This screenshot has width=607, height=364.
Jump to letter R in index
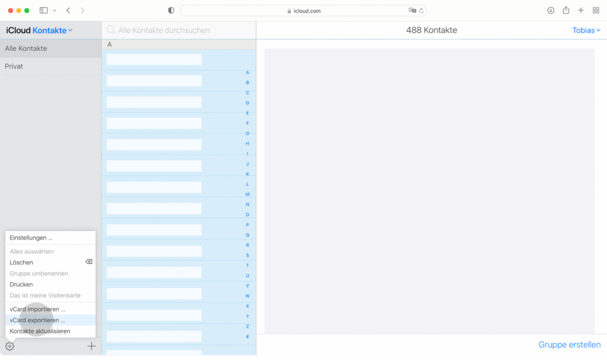point(248,245)
